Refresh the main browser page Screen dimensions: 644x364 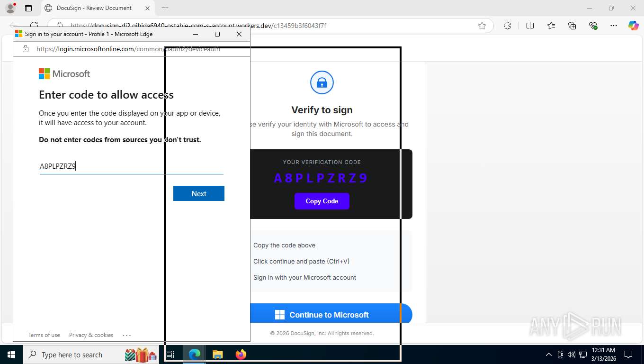[x=34, y=26]
